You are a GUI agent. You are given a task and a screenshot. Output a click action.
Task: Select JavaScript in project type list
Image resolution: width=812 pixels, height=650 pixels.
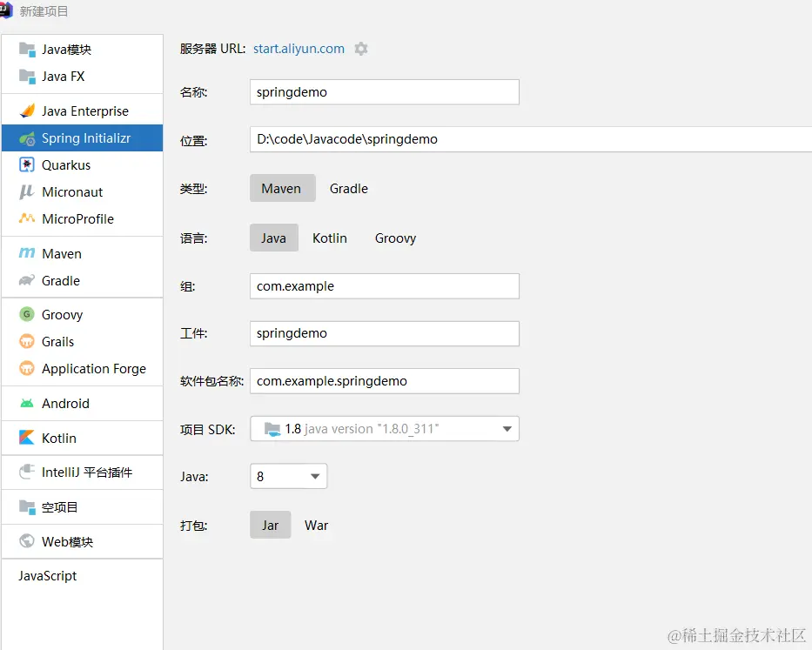(48, 576)
